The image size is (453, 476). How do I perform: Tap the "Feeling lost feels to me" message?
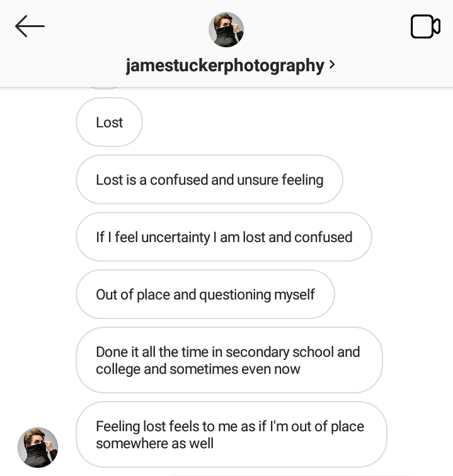pyautogui.click(x=231, y=434)
